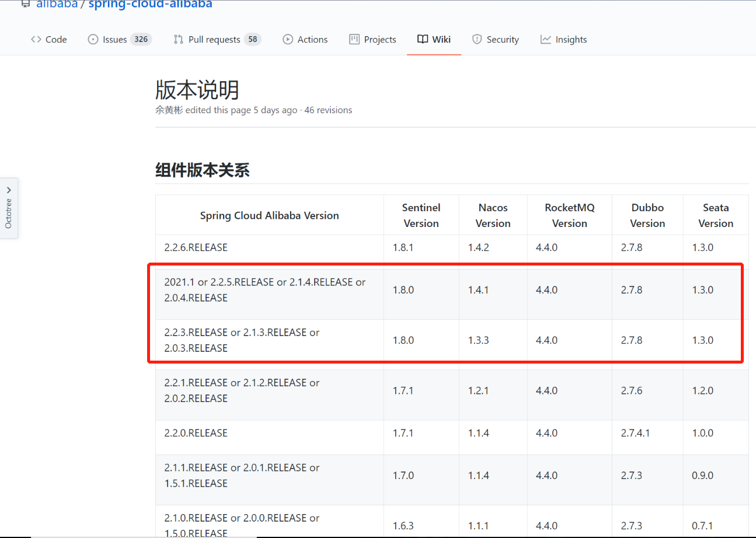Click Nacos value 1.1.1

point(479,526)
